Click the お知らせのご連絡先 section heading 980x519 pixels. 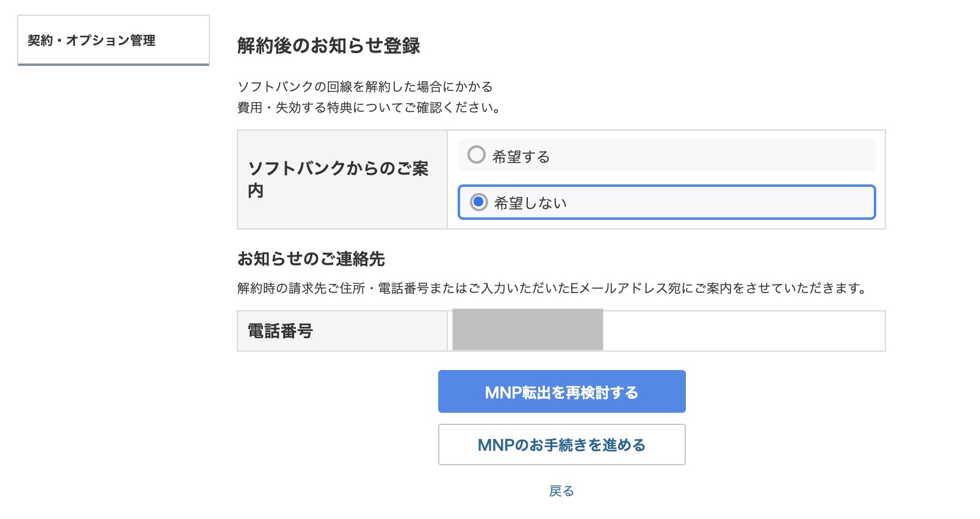311,259
